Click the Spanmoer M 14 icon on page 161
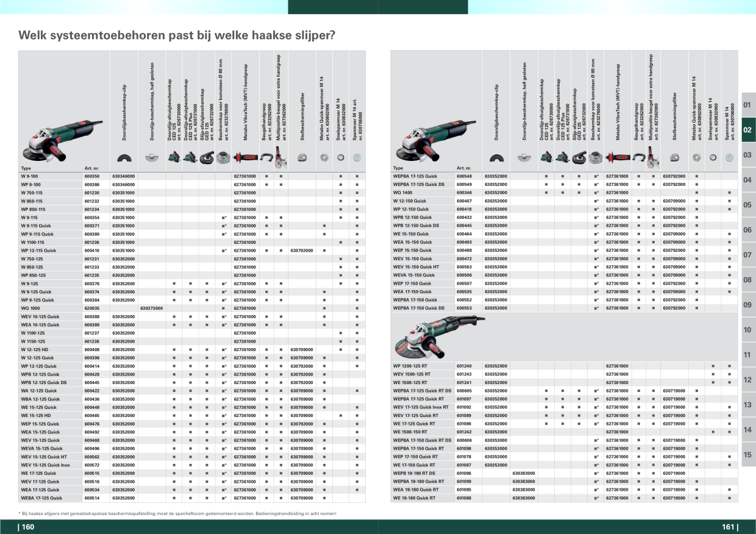 [730, 158]
